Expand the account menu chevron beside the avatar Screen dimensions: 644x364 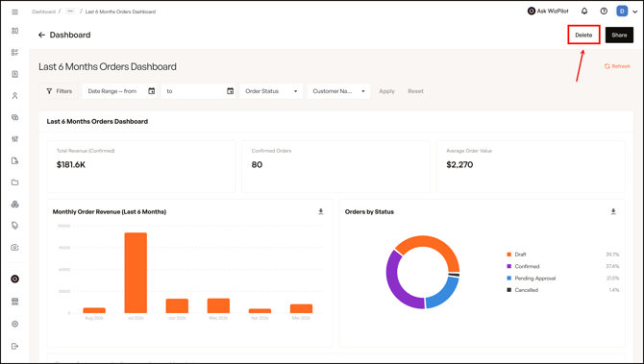coord(635,12)
